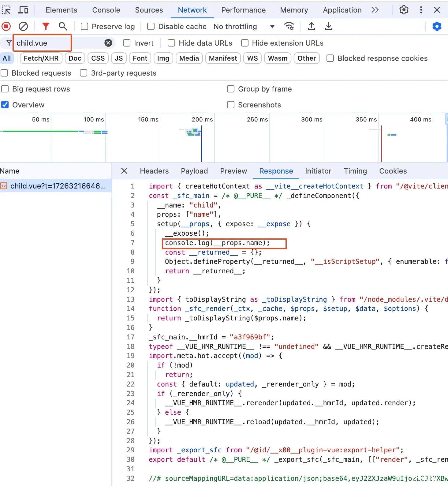
Task: Switch to the Elements tab
Action: click(62, 10)
